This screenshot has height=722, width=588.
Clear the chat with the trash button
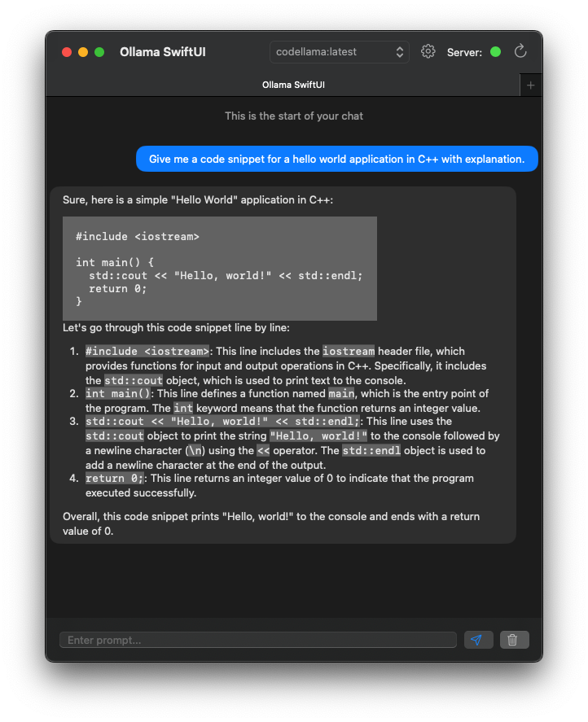(x=514, y=640)
